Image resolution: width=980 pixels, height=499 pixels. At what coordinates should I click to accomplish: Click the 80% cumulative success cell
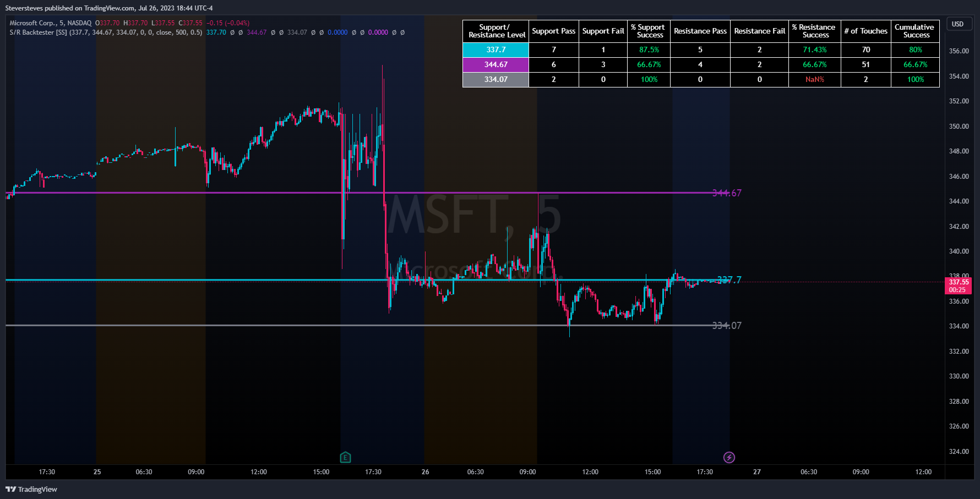[915, 50]
